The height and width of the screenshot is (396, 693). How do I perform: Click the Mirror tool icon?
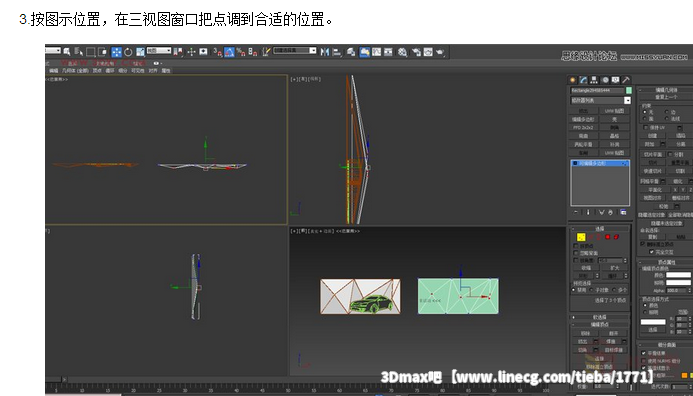[x=325, y=52]
